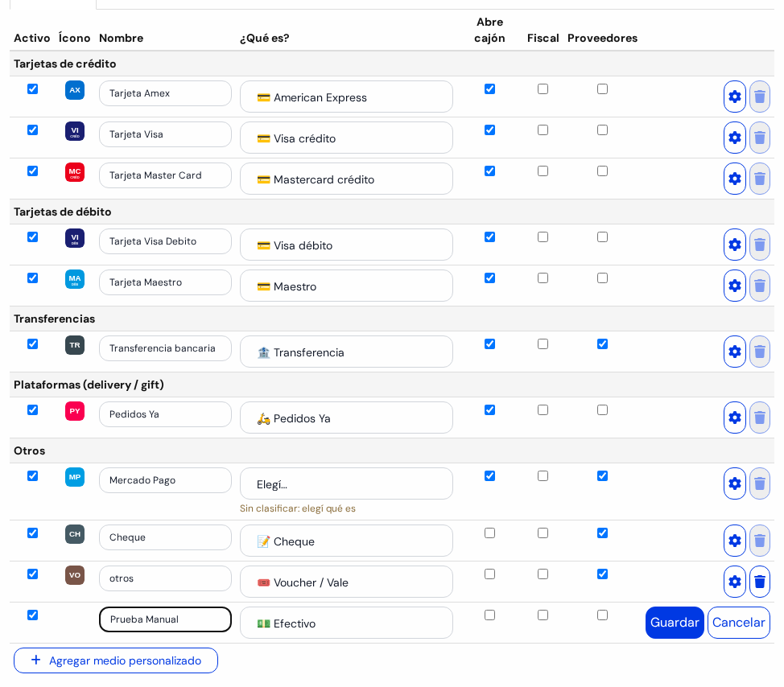Uncheck Activo for Tarjeta Amex
The image size is (784, 687).
tap(32, 89)
